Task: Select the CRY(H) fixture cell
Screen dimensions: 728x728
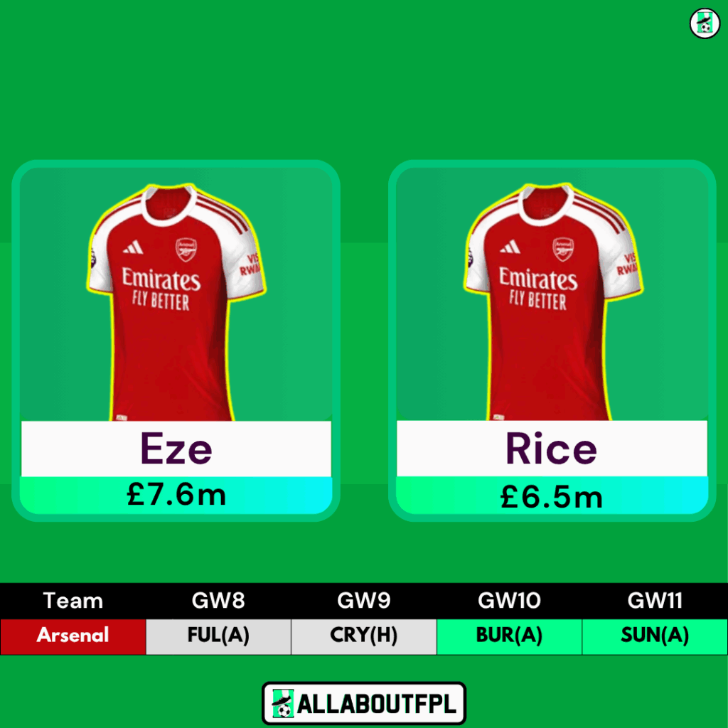Action: 363,636
